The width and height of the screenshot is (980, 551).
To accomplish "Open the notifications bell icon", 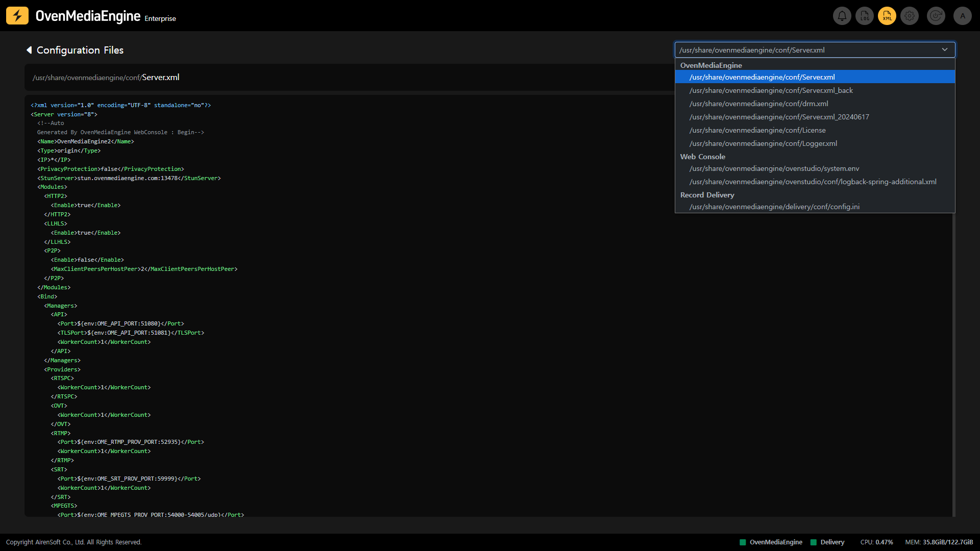I will (842, 16).
